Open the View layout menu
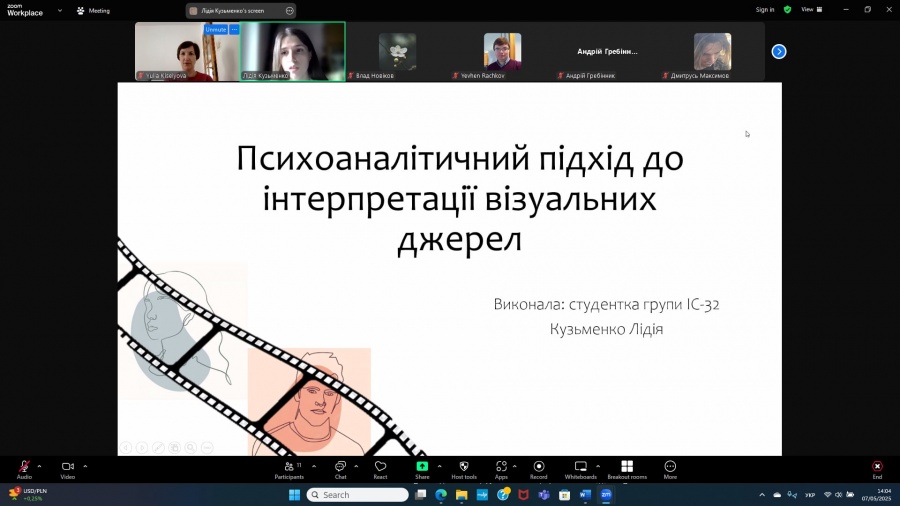Viewport: 900px width, 506px height. [x=812, y=9]
